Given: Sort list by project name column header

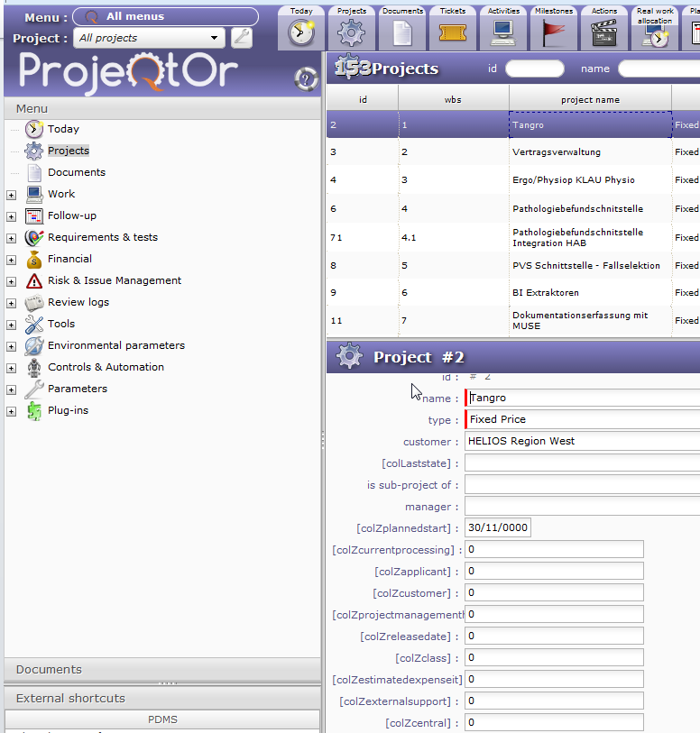Looking at the screenshot, I should [590, 99].
